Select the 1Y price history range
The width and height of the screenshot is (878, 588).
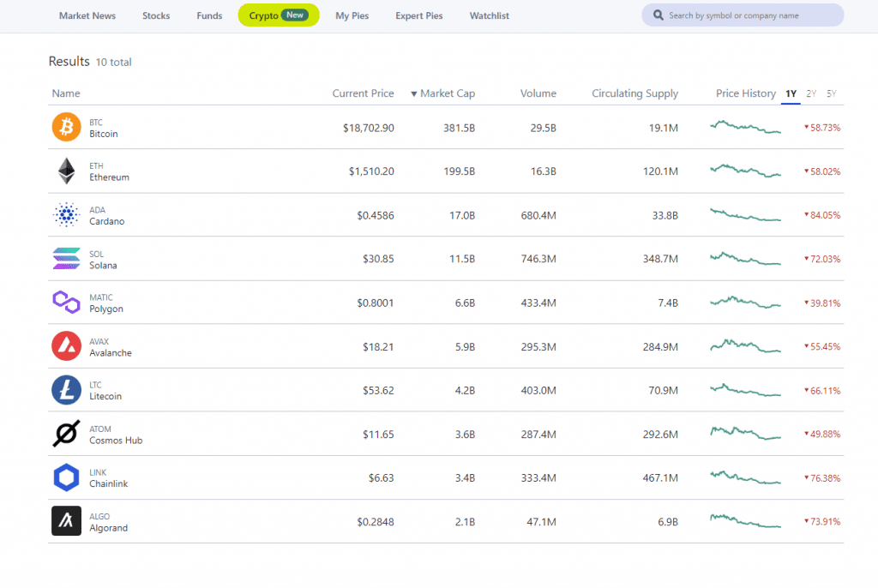point(791,93)
